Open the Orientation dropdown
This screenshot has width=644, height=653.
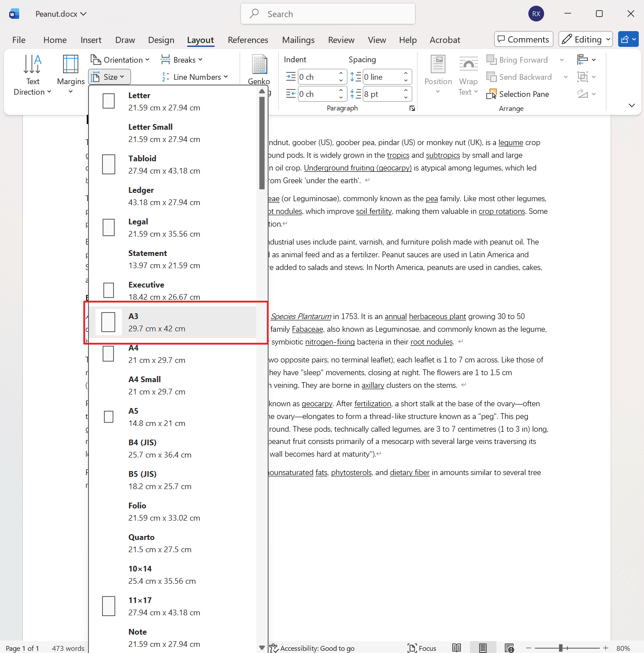120,60
